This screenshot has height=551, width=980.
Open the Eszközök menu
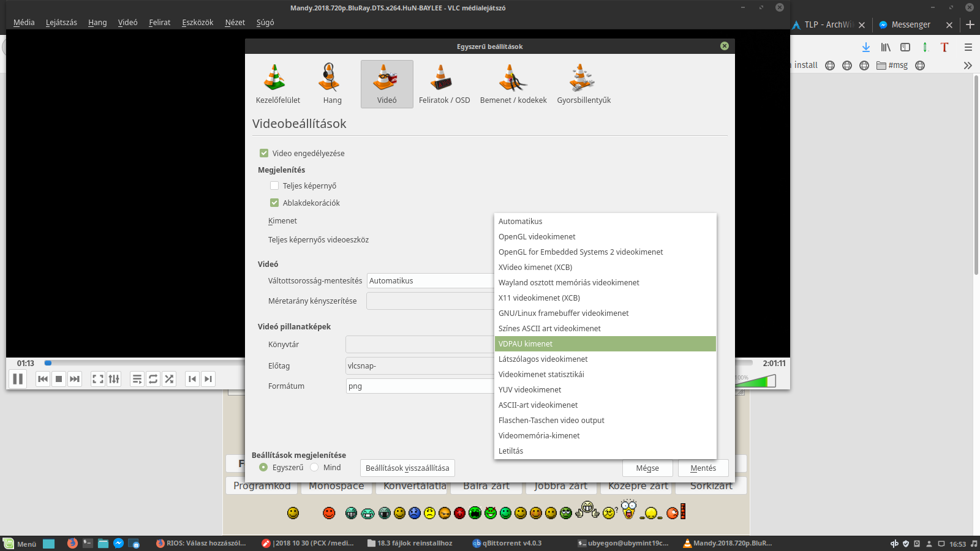(x=197, y=22)
